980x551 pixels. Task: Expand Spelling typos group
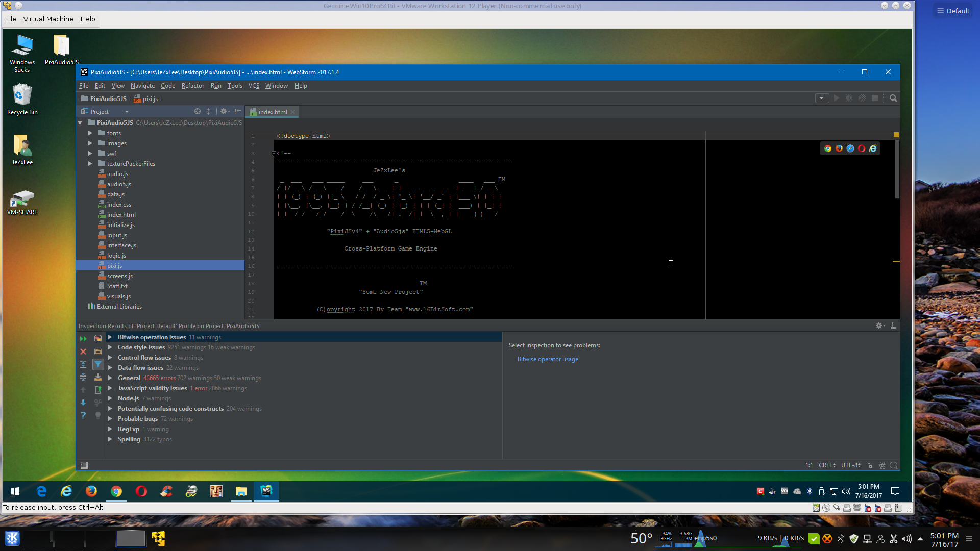pyautogui.click(x=110, y=439)
